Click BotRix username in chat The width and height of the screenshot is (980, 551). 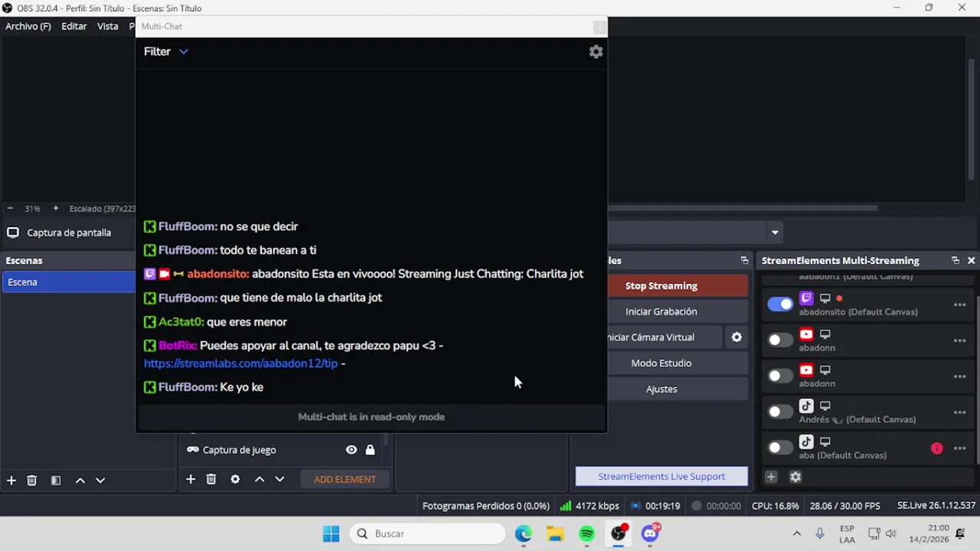coord(178,346)
